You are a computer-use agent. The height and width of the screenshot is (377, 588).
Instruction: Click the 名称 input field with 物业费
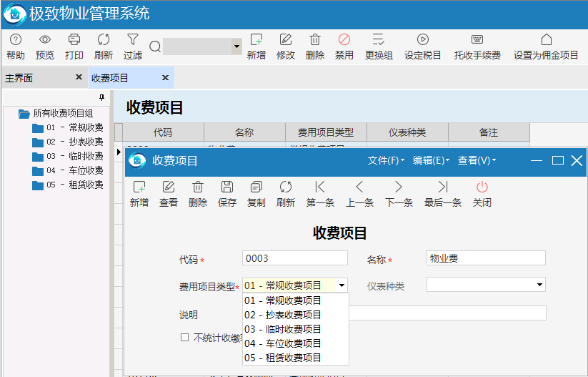(x=486, y=258)
